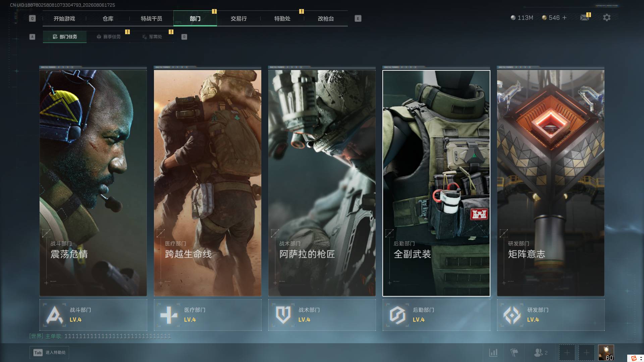Open the 交易行 tab
This screenshot has height=362, width=644.
point(239,19)
